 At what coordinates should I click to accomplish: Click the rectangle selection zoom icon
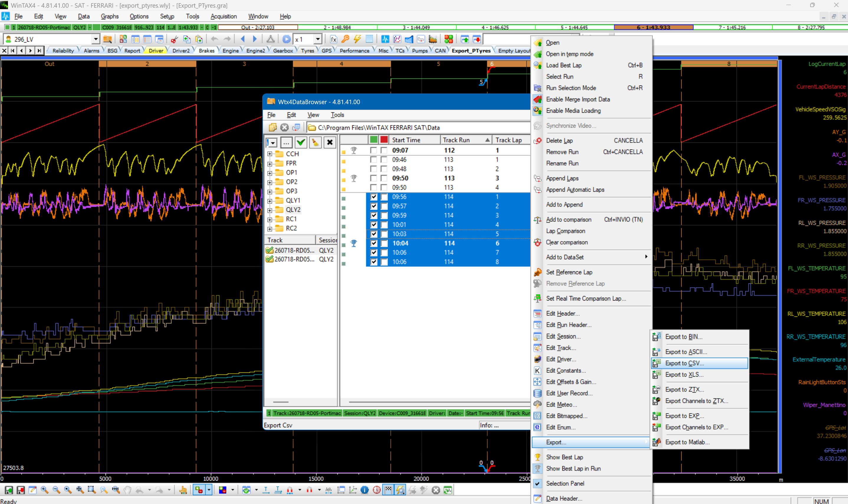(x=91, y=490)
